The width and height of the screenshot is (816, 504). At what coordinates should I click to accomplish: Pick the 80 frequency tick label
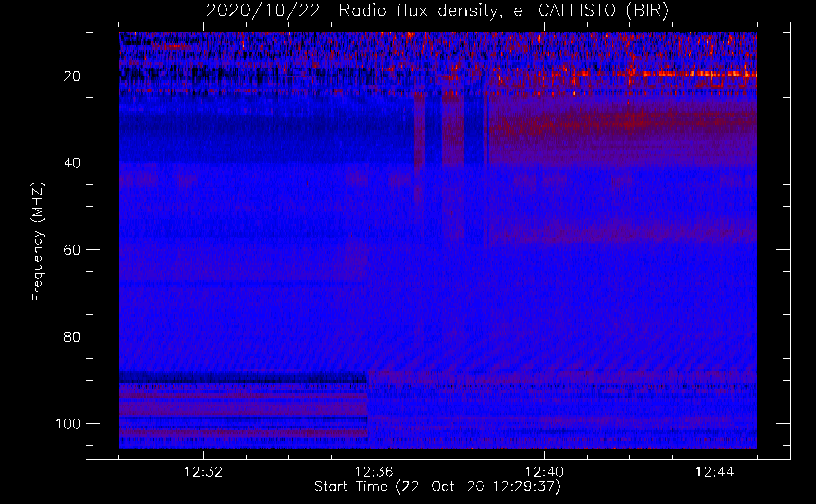72,337
